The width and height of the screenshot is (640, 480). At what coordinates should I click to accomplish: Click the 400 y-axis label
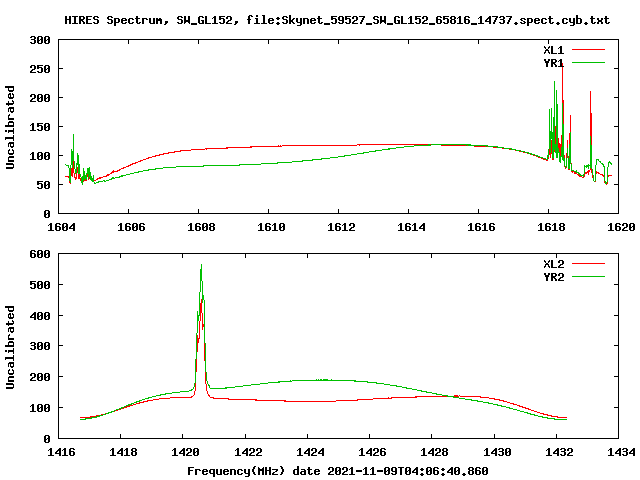tap(40, 316)
